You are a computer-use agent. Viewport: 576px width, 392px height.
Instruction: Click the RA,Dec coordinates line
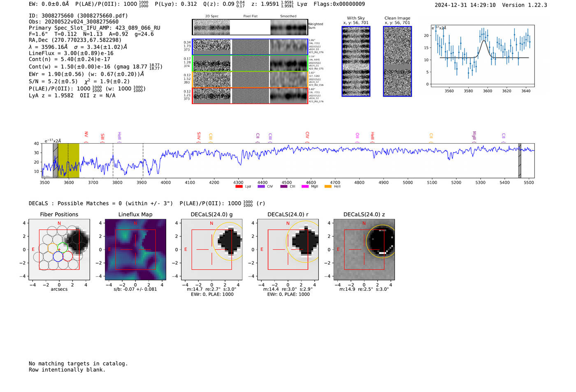pyautogui.click(x=75, y=40)
